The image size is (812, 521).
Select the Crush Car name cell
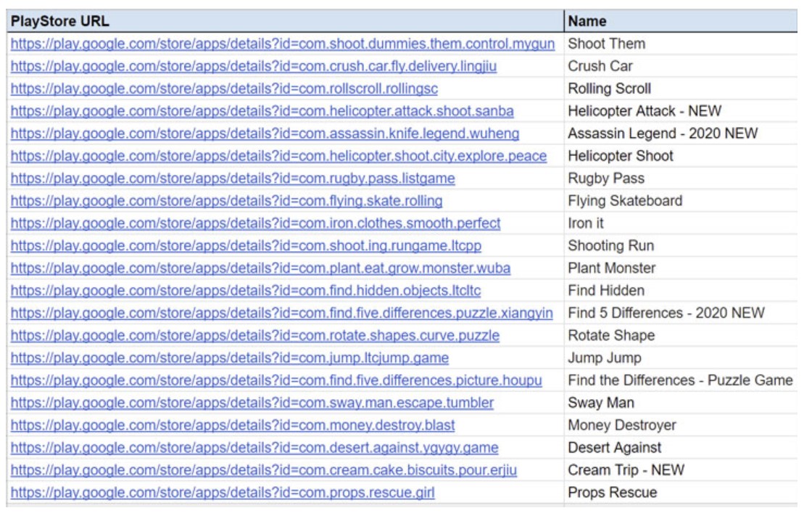(x=681, y=66)
